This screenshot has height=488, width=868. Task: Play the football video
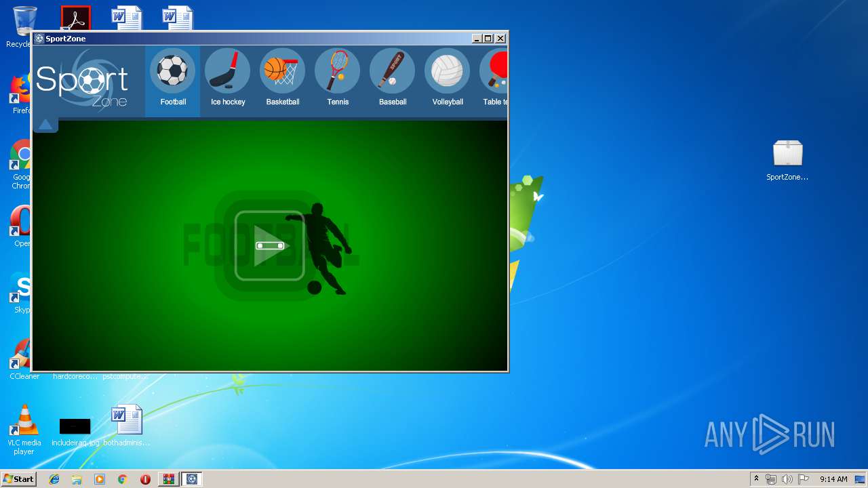coord(269,245)
